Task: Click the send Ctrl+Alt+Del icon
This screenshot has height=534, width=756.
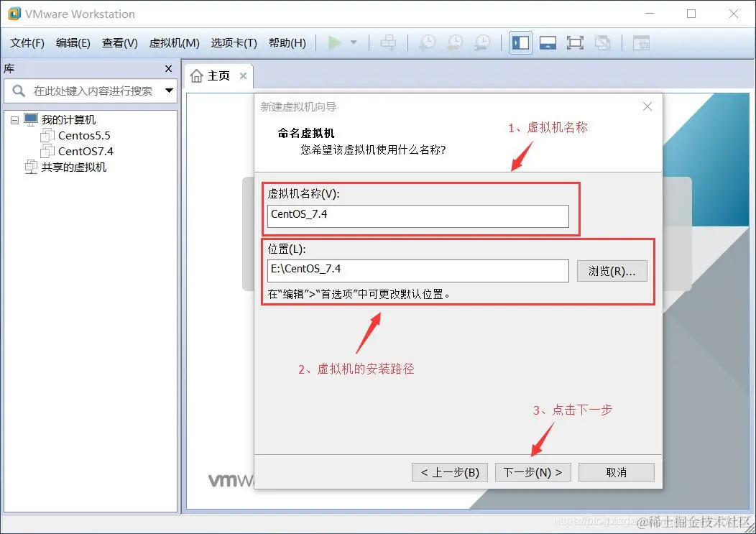Action: (x=388, y=42)
